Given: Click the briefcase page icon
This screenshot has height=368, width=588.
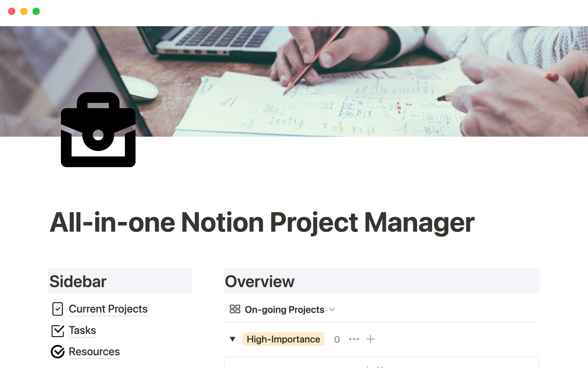Looking at the screenshot, I should pyautogui.click(x=98, y=129).
